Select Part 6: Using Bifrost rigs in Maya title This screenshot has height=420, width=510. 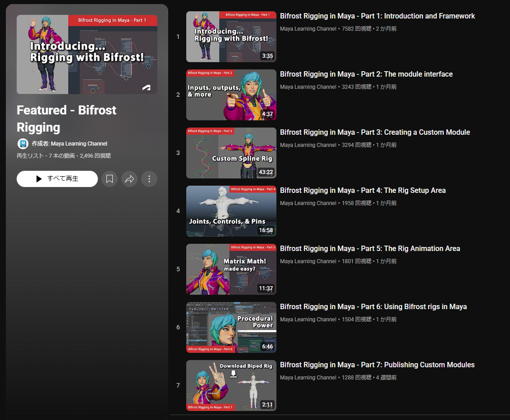click(x=373, y=307)
